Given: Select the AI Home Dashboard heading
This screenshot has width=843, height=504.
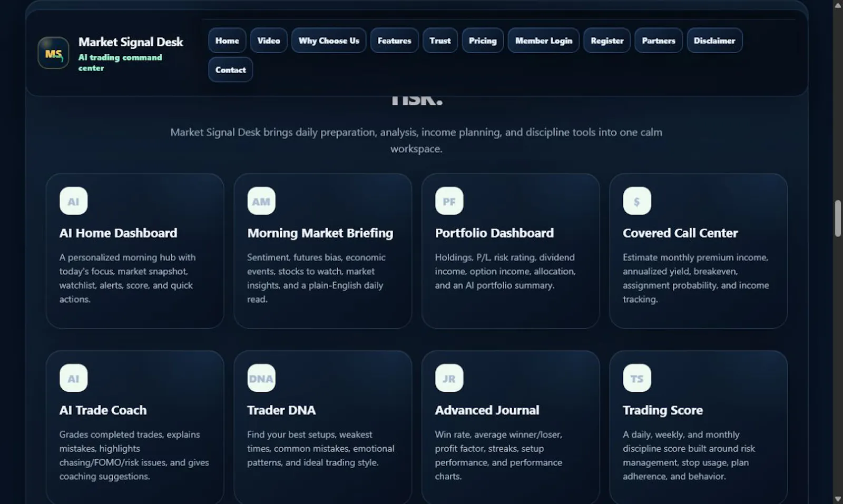Looking at the screenshot, I should coord(118,233).
